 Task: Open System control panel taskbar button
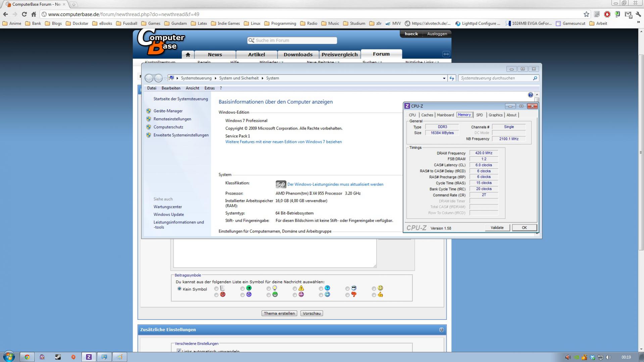pos(104,357)
